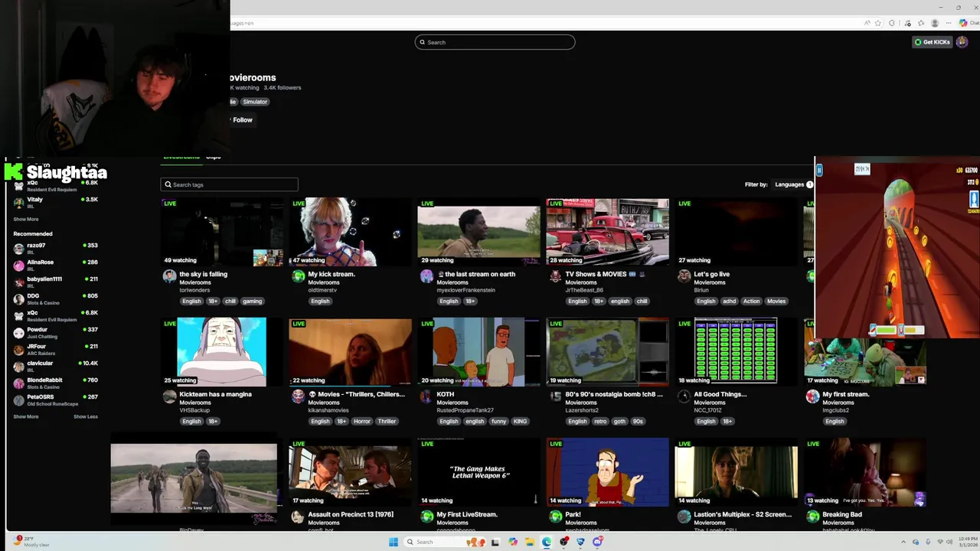Open 'Let's go live' stream title
This screenshot has height=551, width=980.
711,274
